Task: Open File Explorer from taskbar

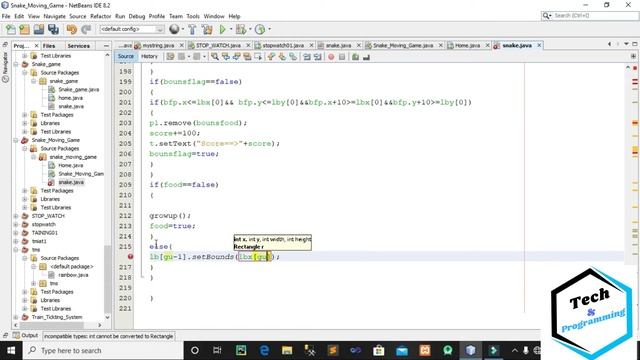Action: tap(287, 350)
